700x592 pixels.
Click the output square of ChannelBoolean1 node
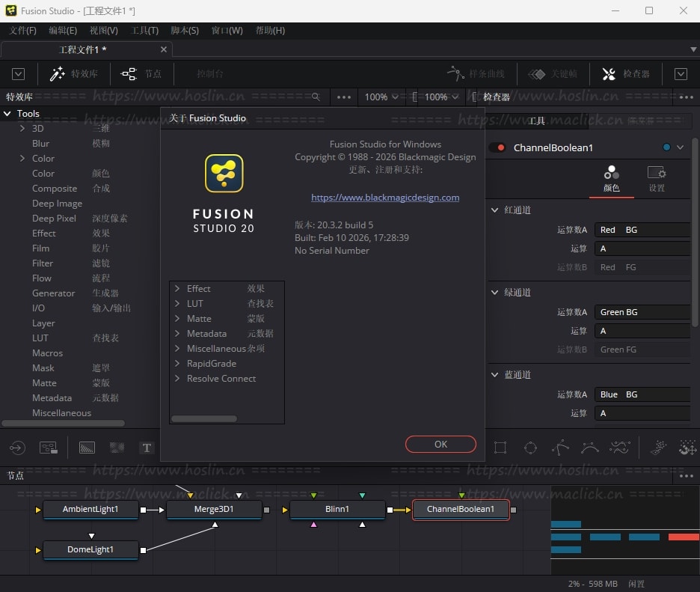pyautogui.click(x=513, y=510)
